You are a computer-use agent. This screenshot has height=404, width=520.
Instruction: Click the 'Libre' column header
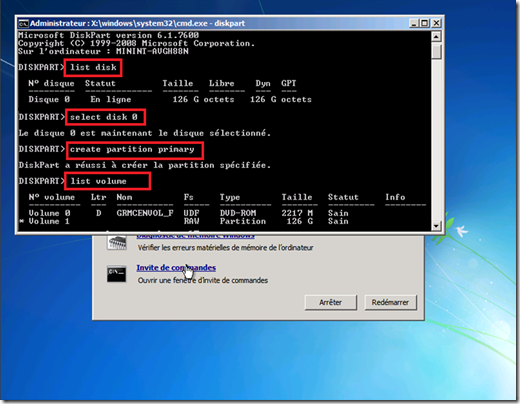(x=222, y=83)
